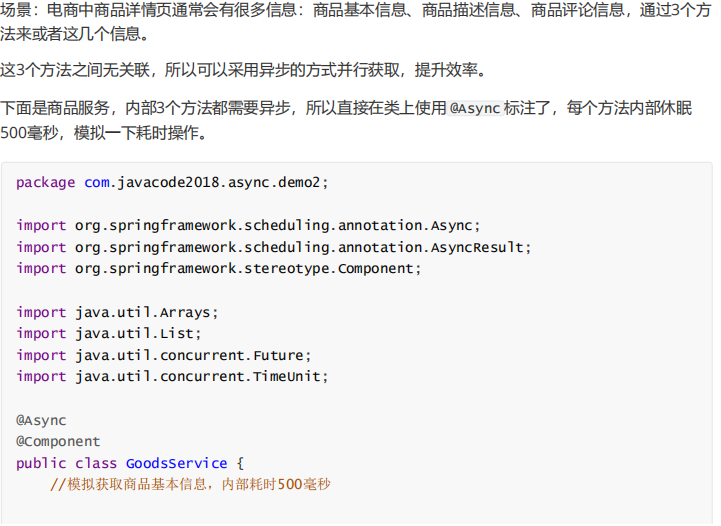The image size is (721, 526).
Task: Click the public keyword in class declaration
Action: 41,463
